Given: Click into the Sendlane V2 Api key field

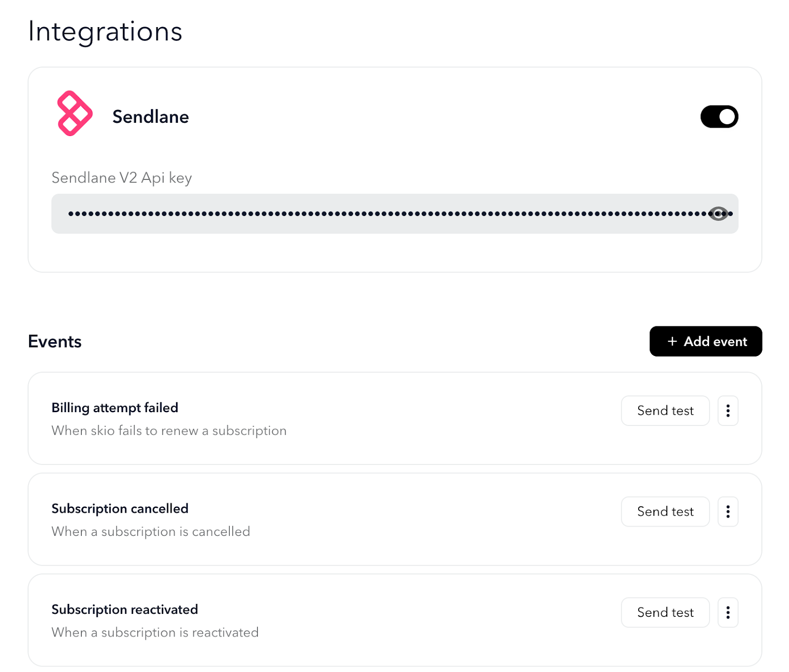Looking at the screenshot, I should (394, 213).
